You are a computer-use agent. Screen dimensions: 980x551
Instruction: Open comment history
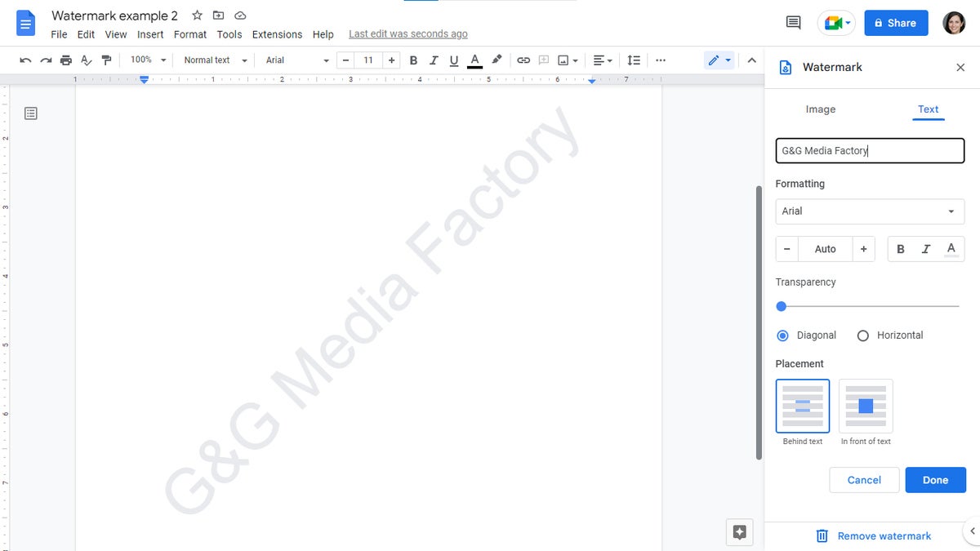pos(793,23)
